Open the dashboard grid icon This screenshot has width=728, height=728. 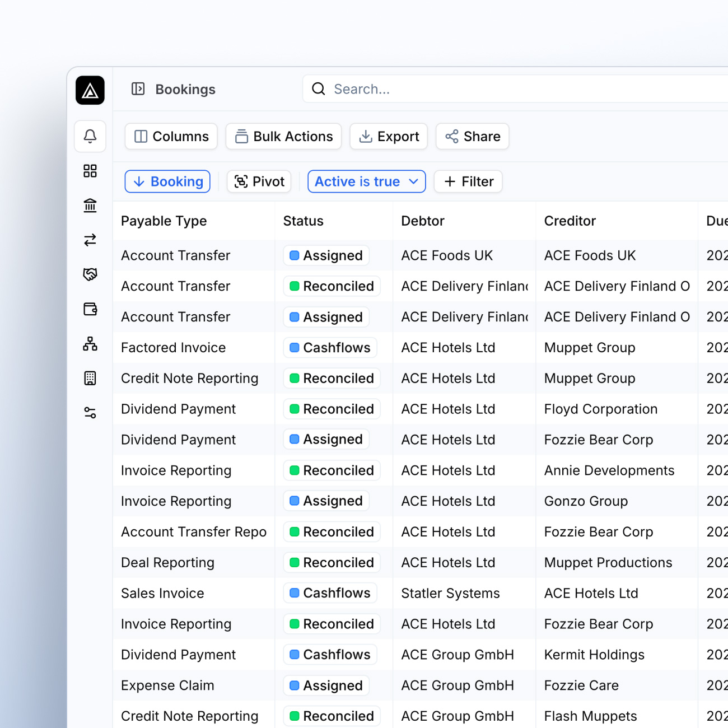pyautogui.click(x=90, y=171)
